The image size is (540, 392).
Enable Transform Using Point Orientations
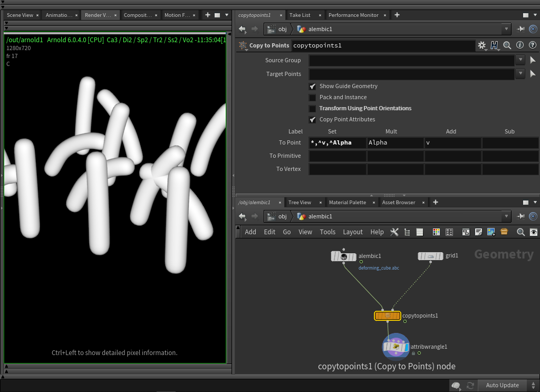coord(313,109)
